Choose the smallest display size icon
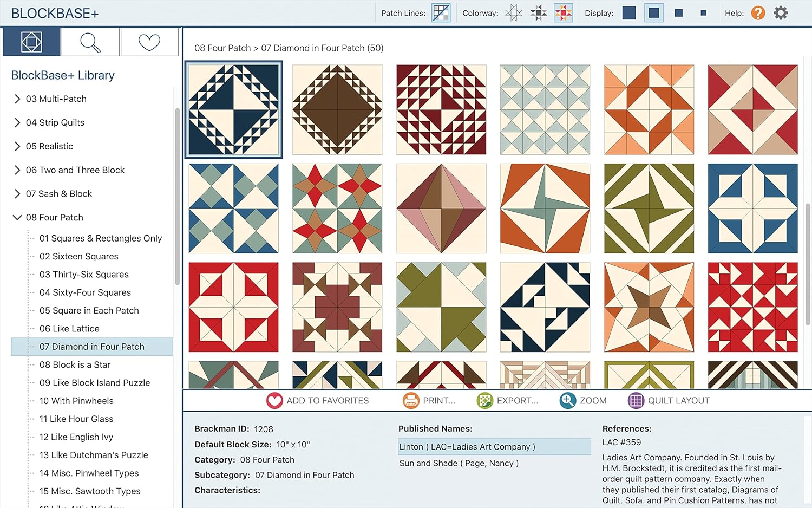 click(703, 13)
